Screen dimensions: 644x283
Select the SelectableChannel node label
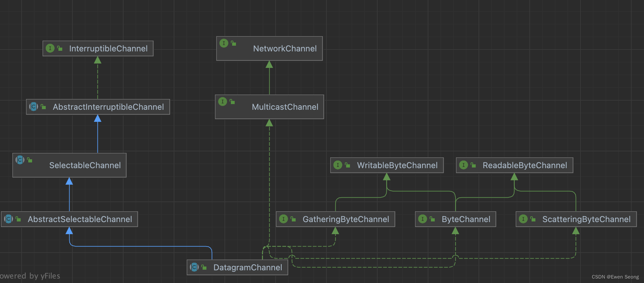click(x=85, y=165)
